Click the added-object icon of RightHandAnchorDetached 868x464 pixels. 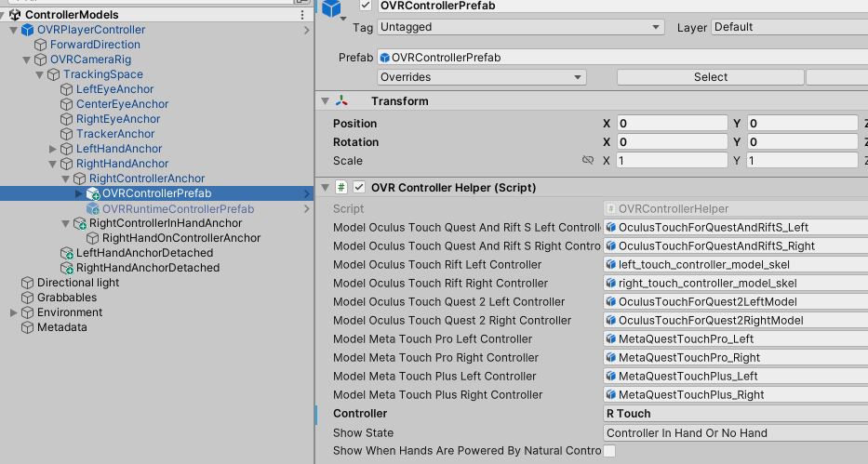(67, 269)
